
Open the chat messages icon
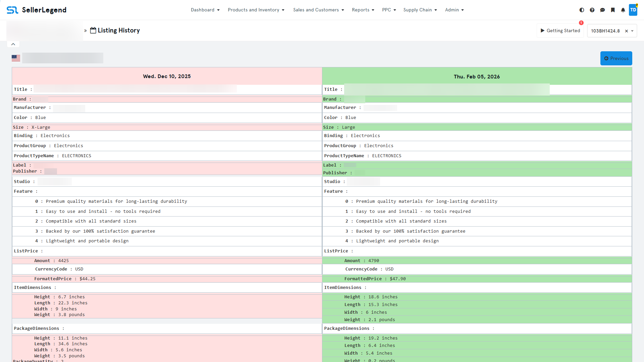(602, 10)
